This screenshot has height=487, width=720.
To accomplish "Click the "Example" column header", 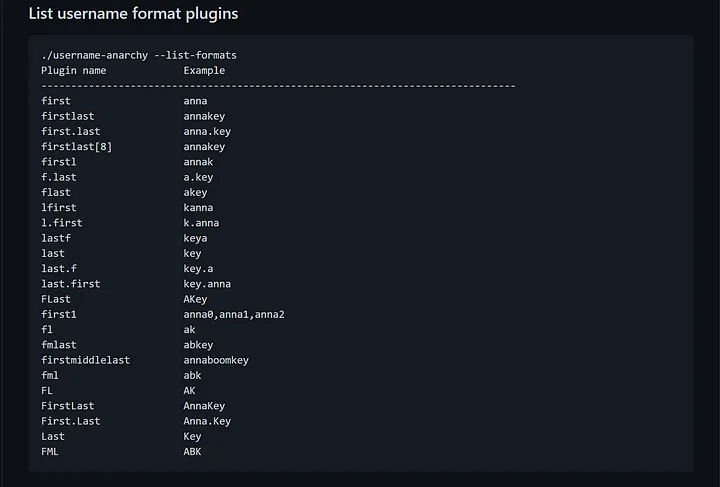I will tap(204, 70).
